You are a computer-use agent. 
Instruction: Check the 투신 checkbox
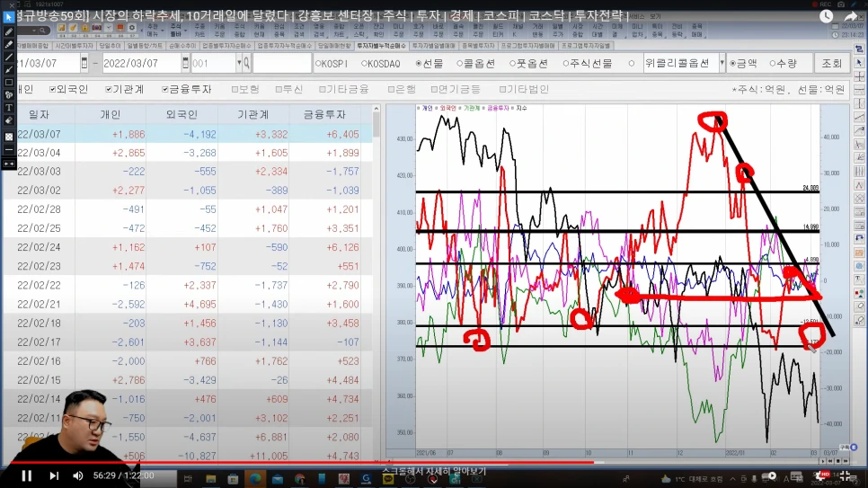[x=279, y=89]
